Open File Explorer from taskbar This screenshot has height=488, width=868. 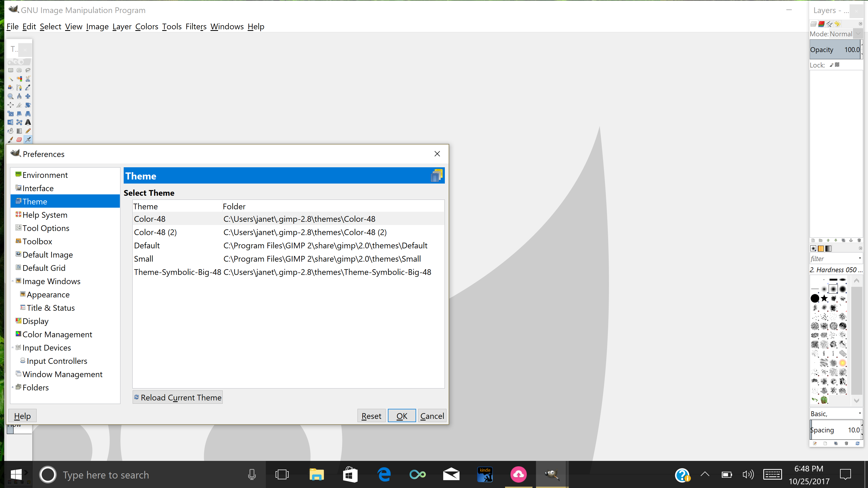(x=316, y=474)
